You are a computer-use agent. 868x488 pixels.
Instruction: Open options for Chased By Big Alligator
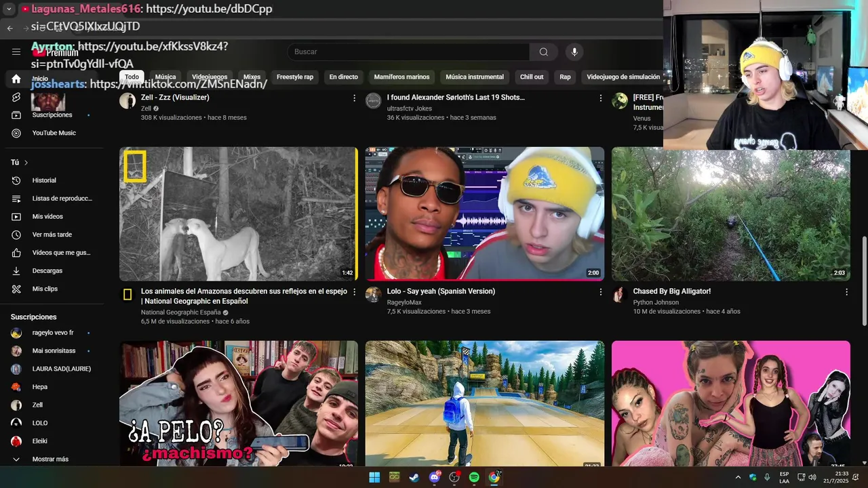(846, 292)
